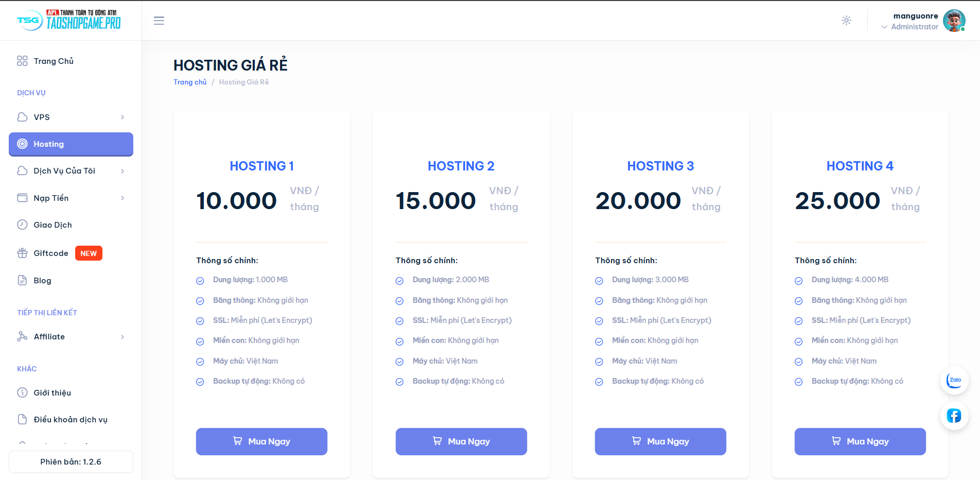The height and width of the screenshot is (480, 980).
Task: Expand the Affiliate submenu chevron
Action: 122,337
